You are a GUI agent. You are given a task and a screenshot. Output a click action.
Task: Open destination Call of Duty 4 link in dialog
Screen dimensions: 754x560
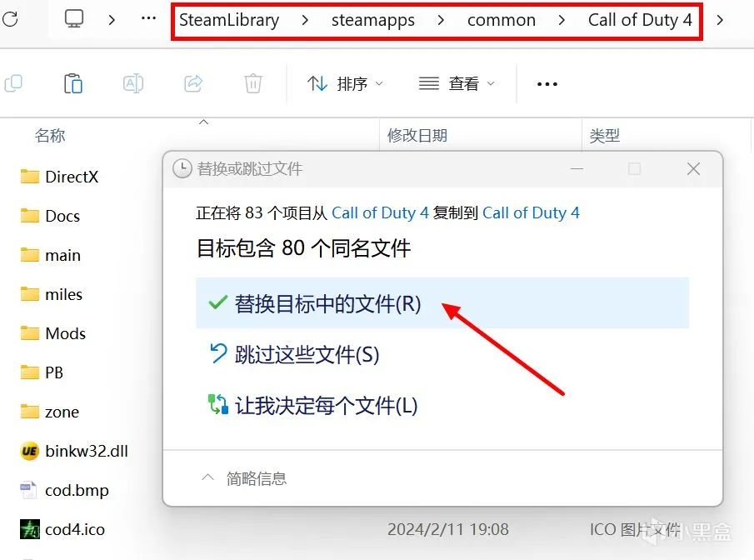coord(531,212)
